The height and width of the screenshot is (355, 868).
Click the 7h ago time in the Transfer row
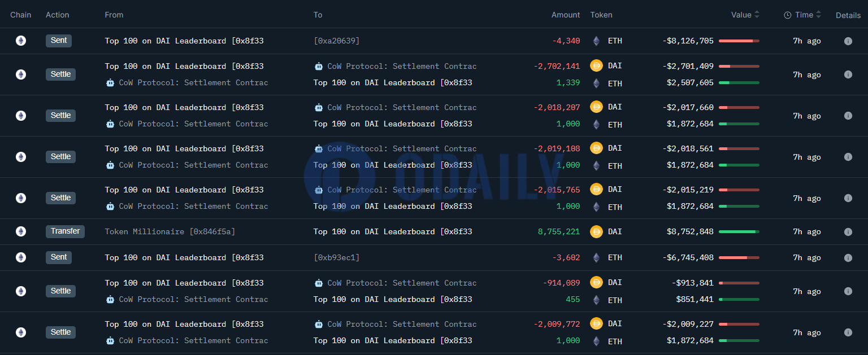pyautogui.click(x=807, y=231)
